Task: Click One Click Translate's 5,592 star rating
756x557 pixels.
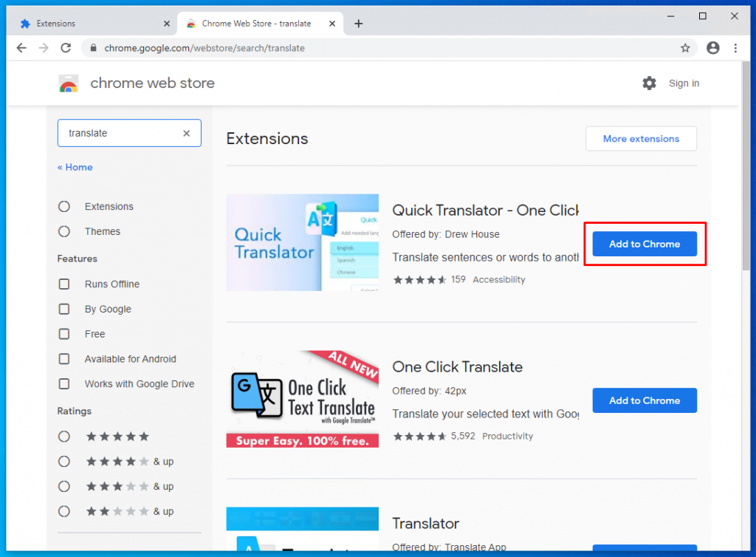Action: click(434, 437)
